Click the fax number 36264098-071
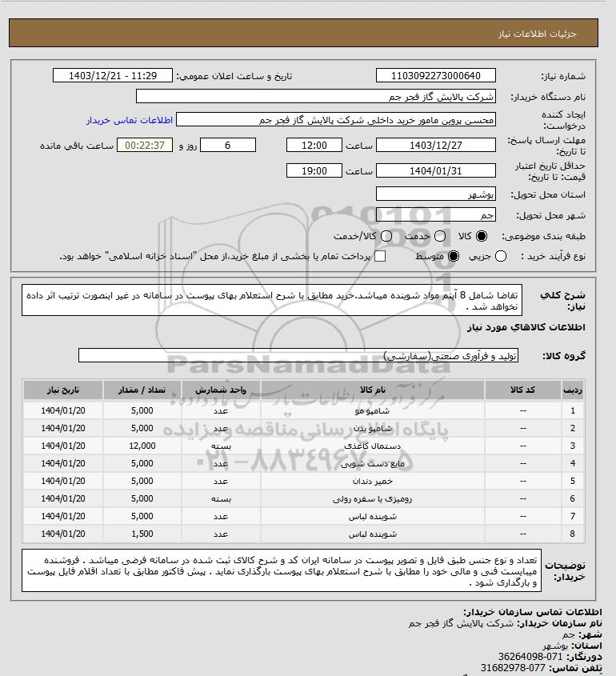This screenshot has height=676, width=616. coord(530,657)
